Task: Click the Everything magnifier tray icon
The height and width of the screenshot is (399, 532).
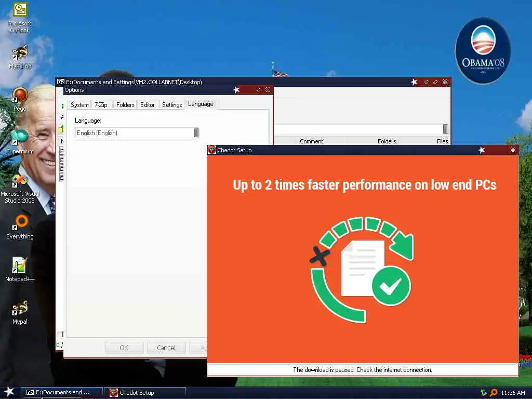Action: 494,393
